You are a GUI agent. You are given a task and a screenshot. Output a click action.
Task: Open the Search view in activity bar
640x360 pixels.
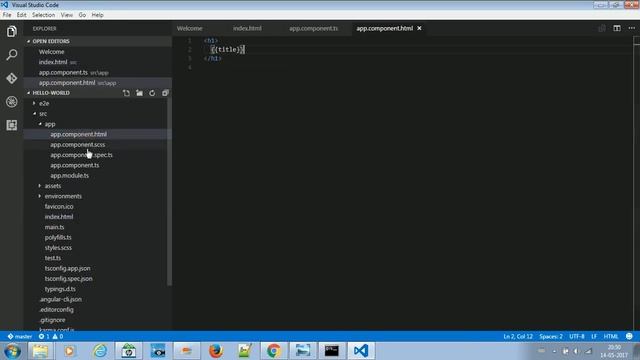click(11, 55)
